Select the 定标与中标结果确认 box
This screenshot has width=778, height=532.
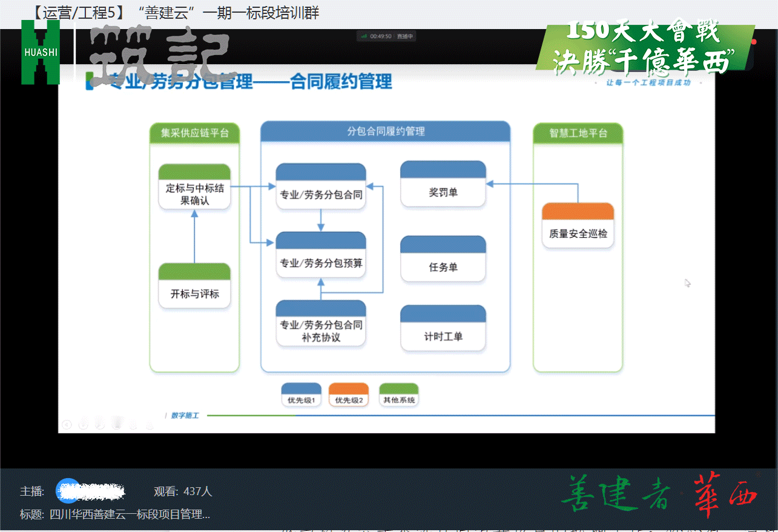(195, 187)
